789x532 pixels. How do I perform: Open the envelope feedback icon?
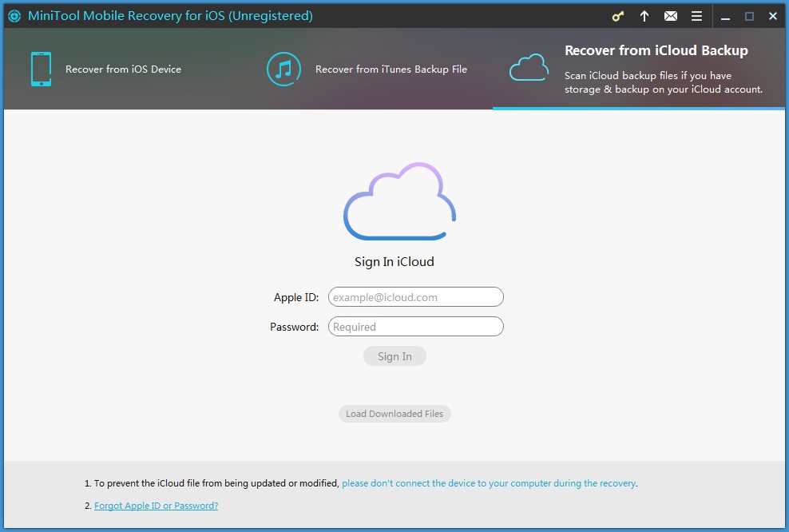(670, 16)
